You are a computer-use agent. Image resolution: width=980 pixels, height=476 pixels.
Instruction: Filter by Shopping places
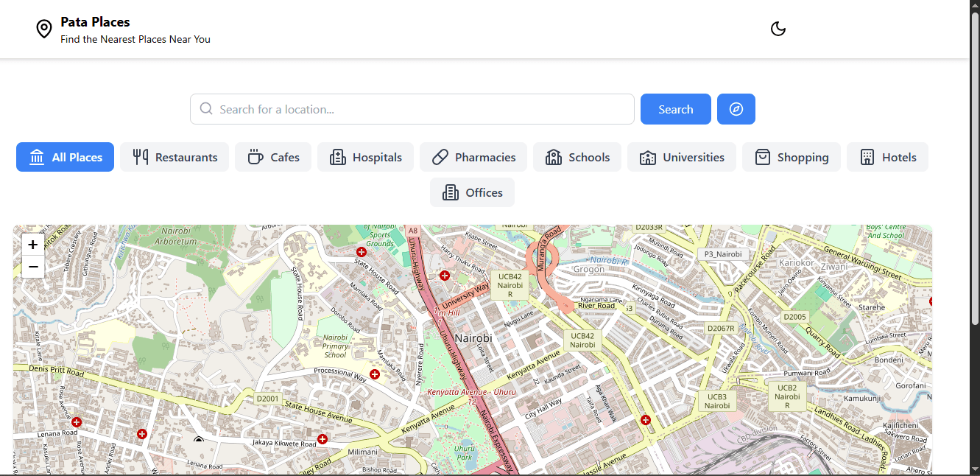792,157
